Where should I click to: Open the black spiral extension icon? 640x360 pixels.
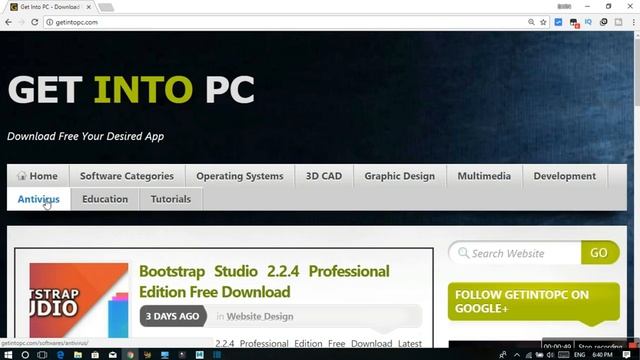604,22
